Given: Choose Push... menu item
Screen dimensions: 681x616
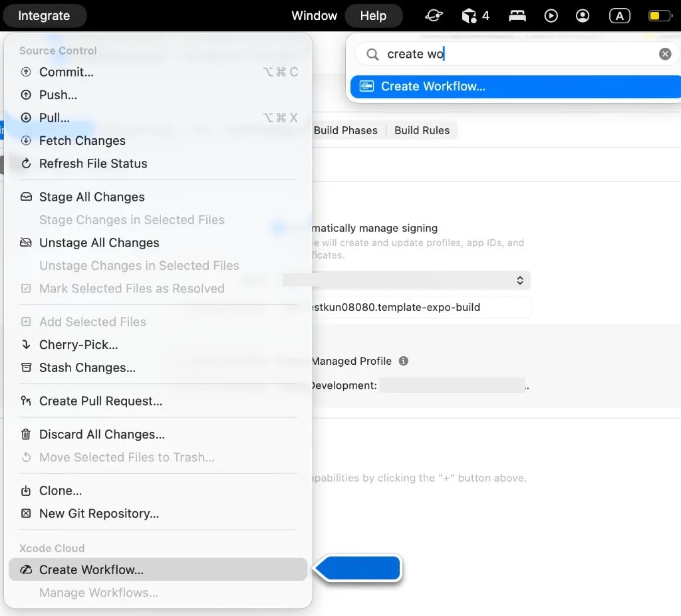Looking at the screenshot, I should 158,94.
